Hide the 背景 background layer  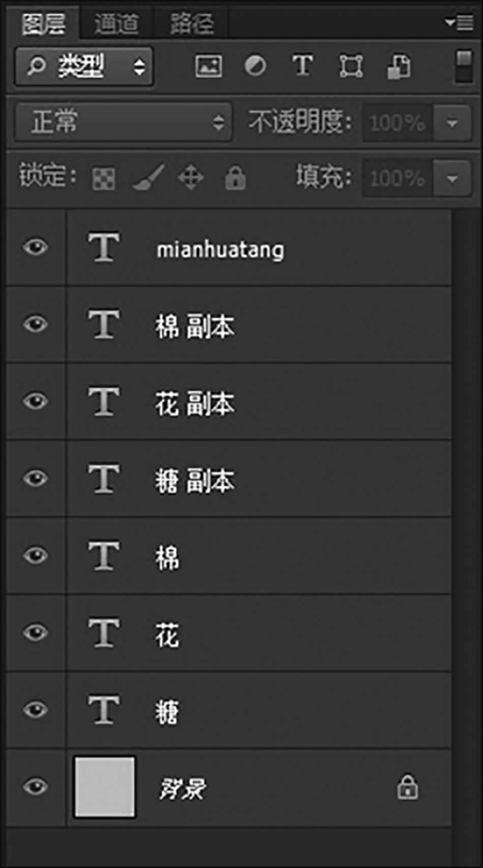tap(36, 787)
